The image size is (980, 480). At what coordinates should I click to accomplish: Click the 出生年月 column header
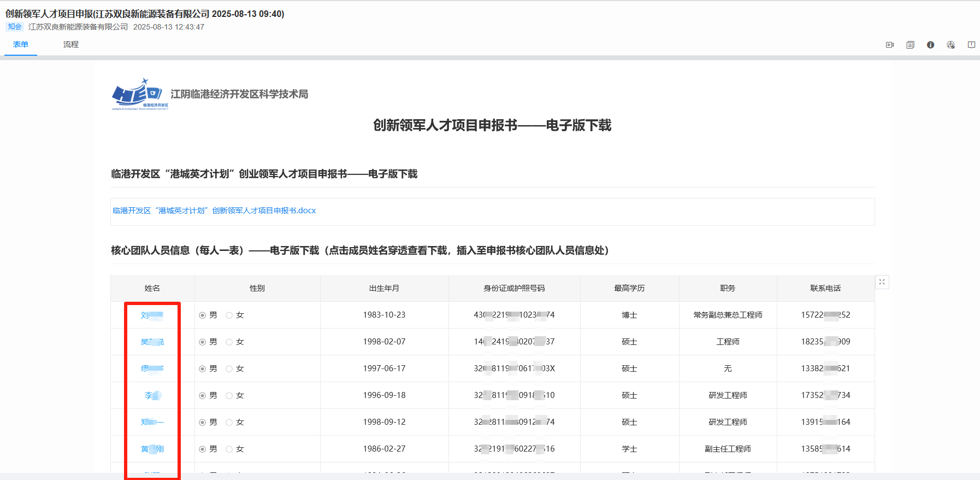pos(384,288)
